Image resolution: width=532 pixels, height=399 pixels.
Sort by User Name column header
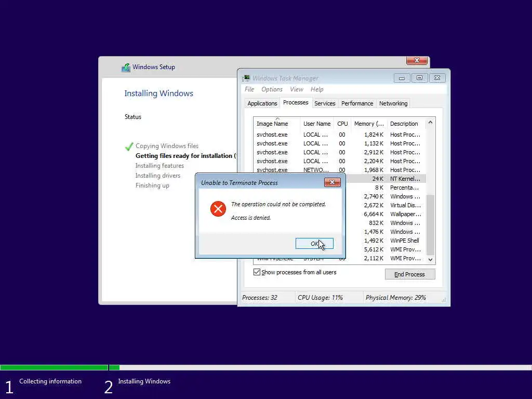click(x=317, y=124)
